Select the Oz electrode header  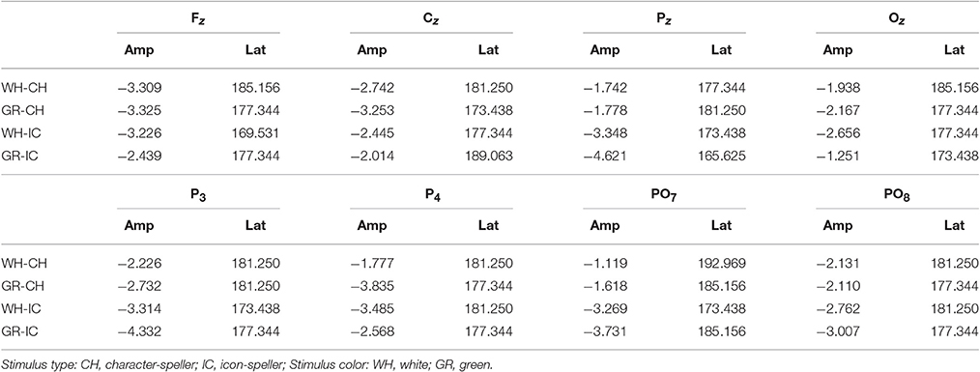tap(897, 20)
